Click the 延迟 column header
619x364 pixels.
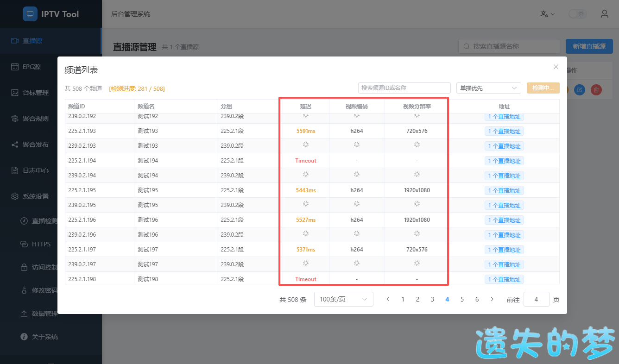pyautogui.click(x=306, y=107)
